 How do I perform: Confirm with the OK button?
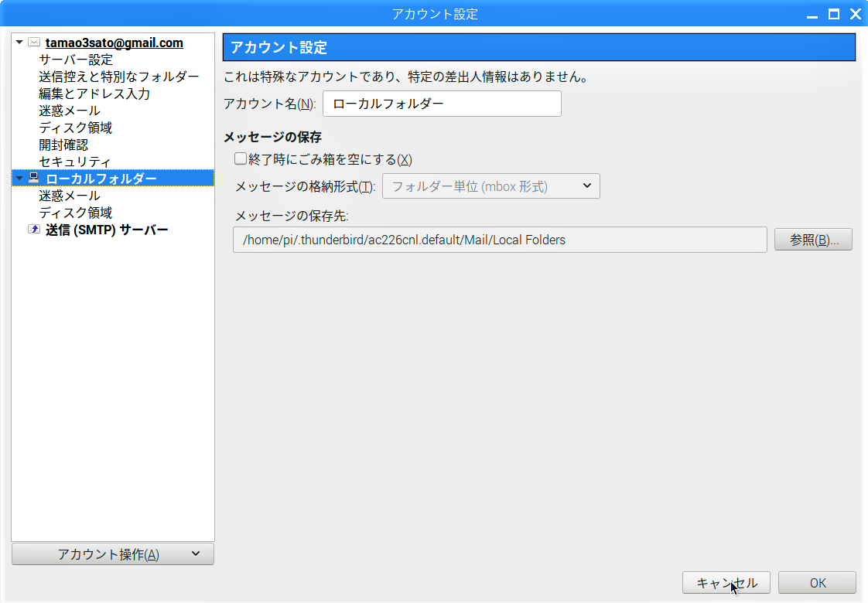[x=818, y=583]
